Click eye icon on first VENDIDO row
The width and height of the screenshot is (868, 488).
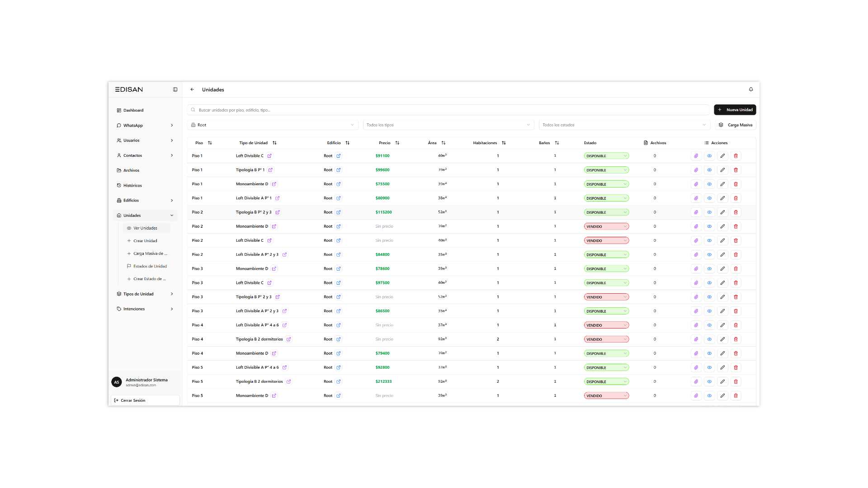[x=709, y=226]
